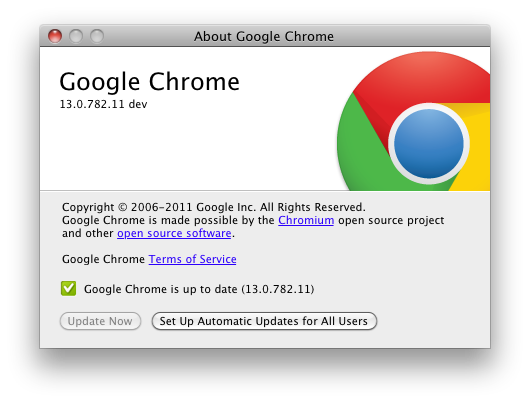Click the About Google Chrome title text

[x=264, y=36]
